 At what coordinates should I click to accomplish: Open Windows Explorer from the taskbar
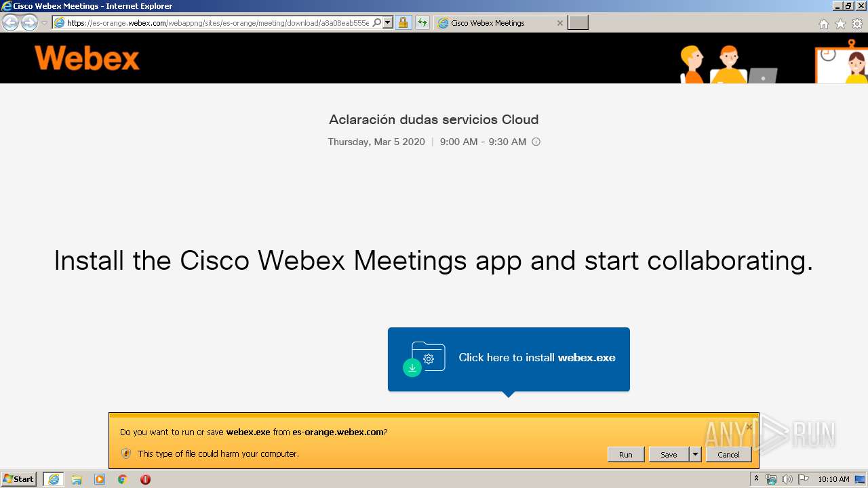tap(77, 479)
